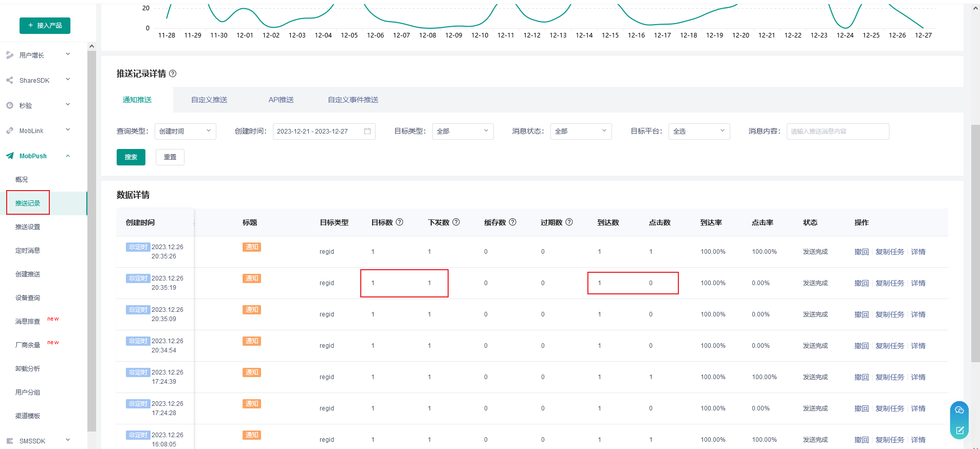Click the 非定时 tag in the 20:34:54 row
Viewport: 980px width, 449px height.
138,341
